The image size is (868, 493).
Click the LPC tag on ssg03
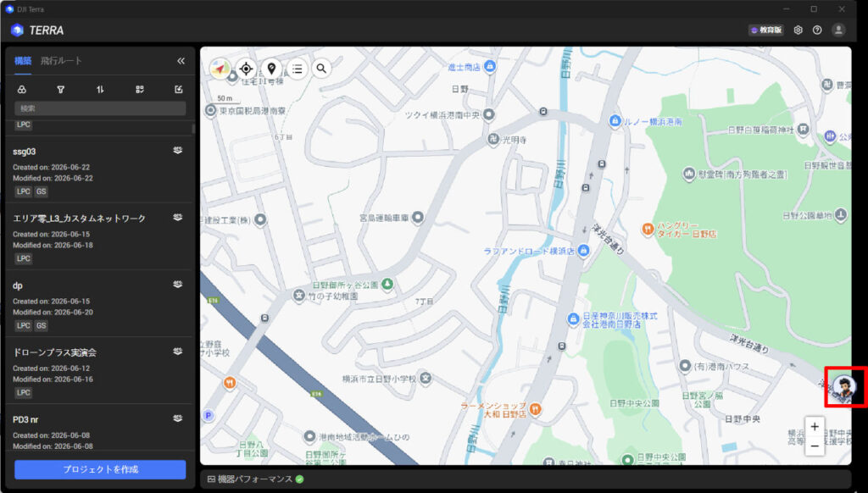[x=23, y=191]
